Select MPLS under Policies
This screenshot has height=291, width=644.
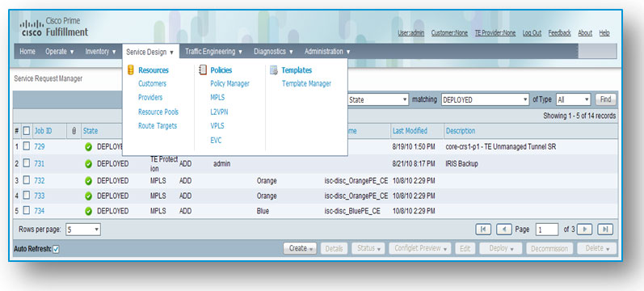pos(217,98)
